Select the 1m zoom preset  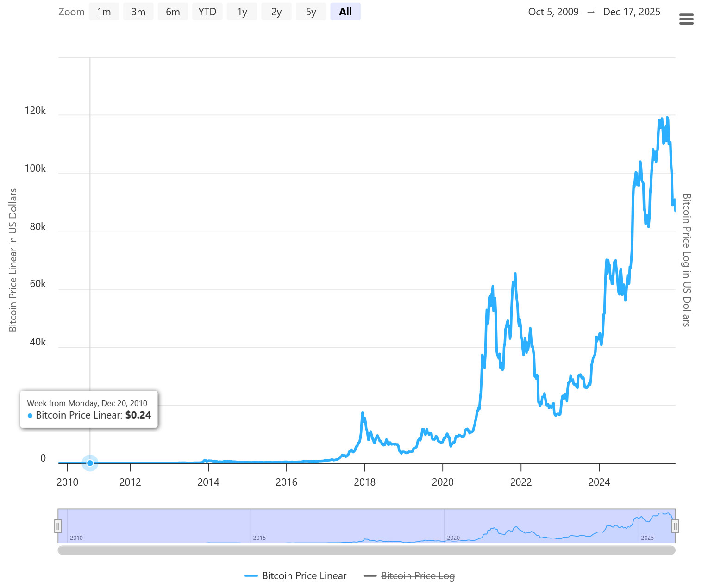click(x=104, y=12)
